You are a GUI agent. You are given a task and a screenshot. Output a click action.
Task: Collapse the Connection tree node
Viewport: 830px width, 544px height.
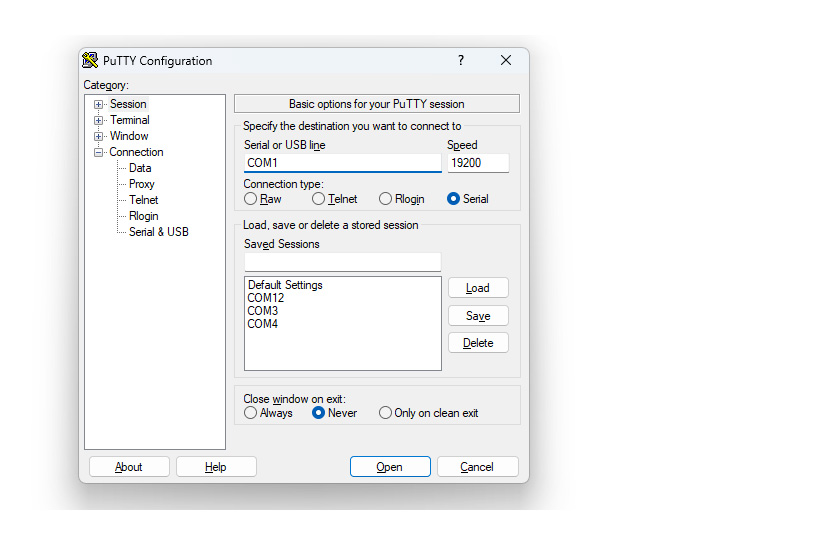(x=98, y=152)
